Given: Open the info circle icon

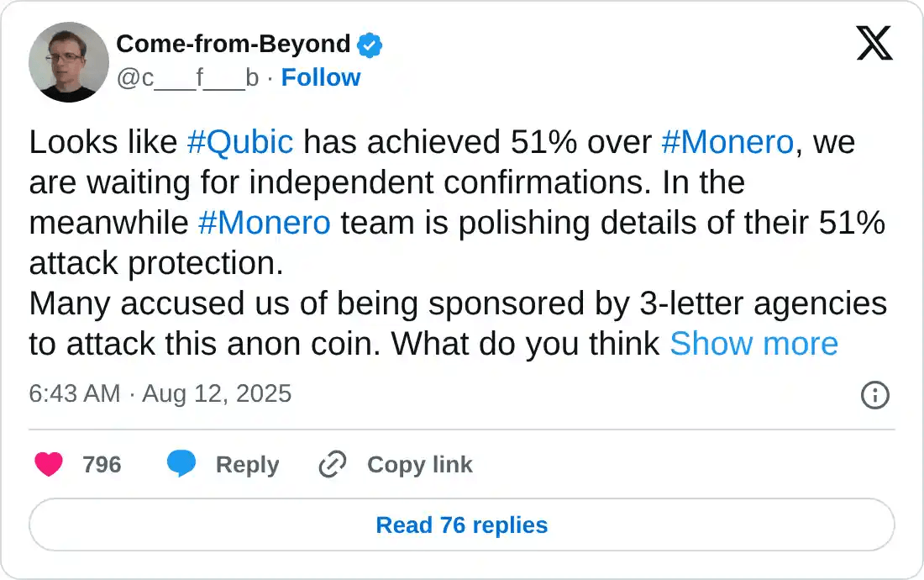Looking at the screenshot, I should [875, 394].
